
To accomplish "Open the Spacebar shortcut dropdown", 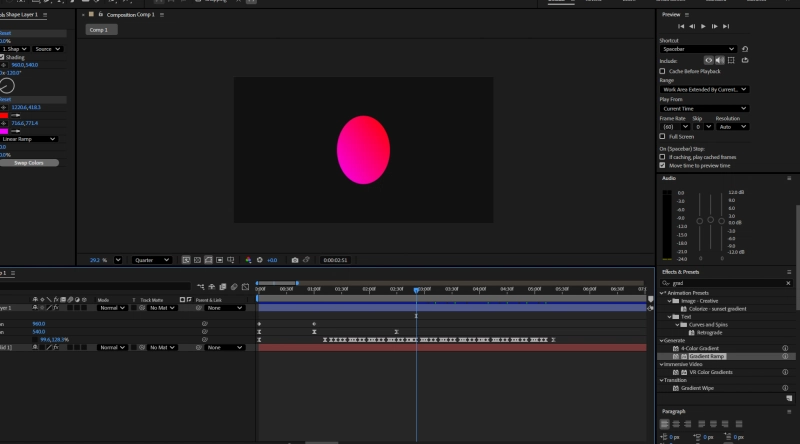I will 698,49.
